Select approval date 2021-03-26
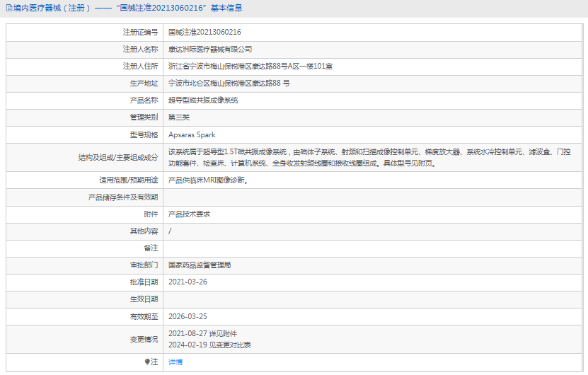This screenshot has width=588, height=375. tap(188, 282)
